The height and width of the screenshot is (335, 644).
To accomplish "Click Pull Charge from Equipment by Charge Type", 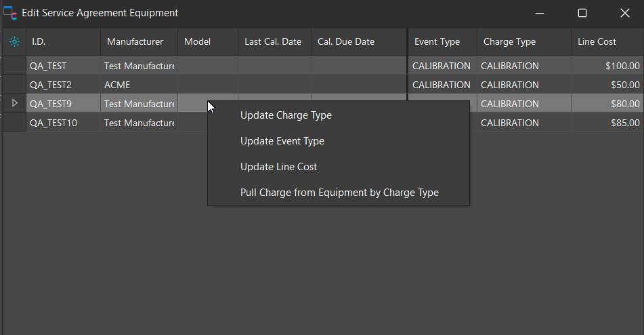I will tap(339, 193).
